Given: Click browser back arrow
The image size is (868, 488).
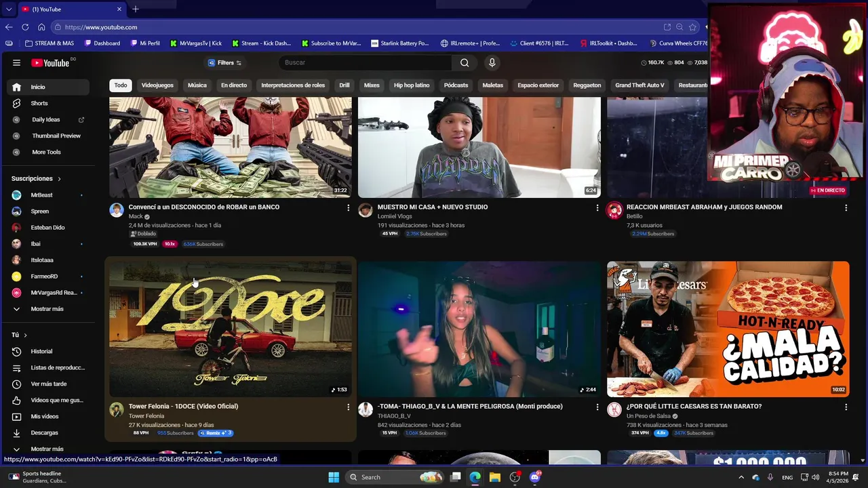Looking at the screenshot, I should coord(9,27).
